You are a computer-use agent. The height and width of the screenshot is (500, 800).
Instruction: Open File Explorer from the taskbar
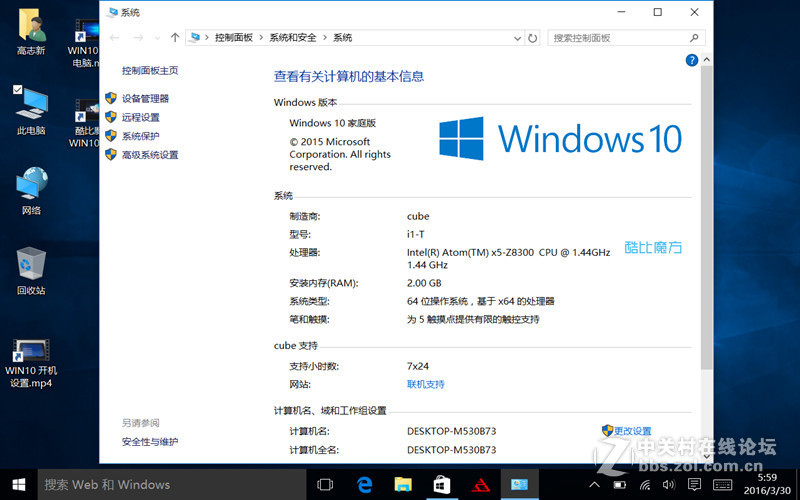coord(403,485)
